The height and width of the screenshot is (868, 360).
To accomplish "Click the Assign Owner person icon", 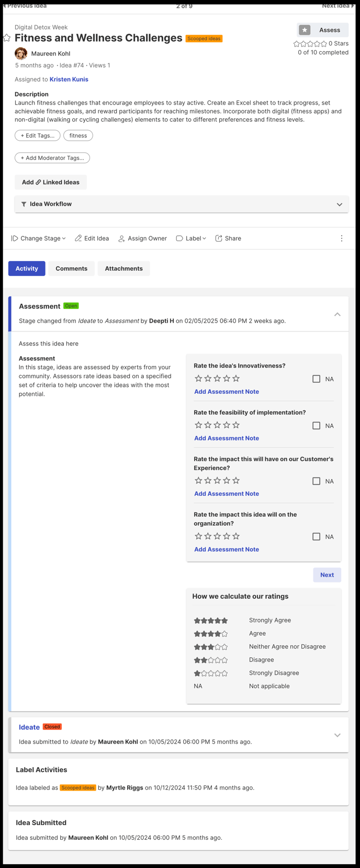I will (x=121, y=238).
